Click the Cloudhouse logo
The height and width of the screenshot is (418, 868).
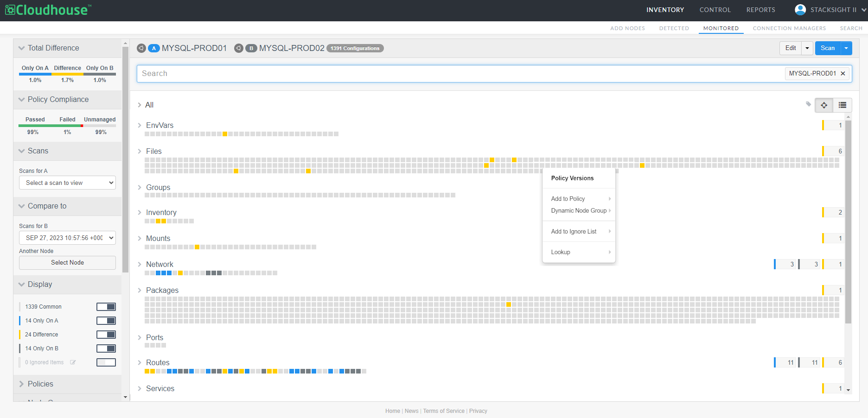pos(48,10)
